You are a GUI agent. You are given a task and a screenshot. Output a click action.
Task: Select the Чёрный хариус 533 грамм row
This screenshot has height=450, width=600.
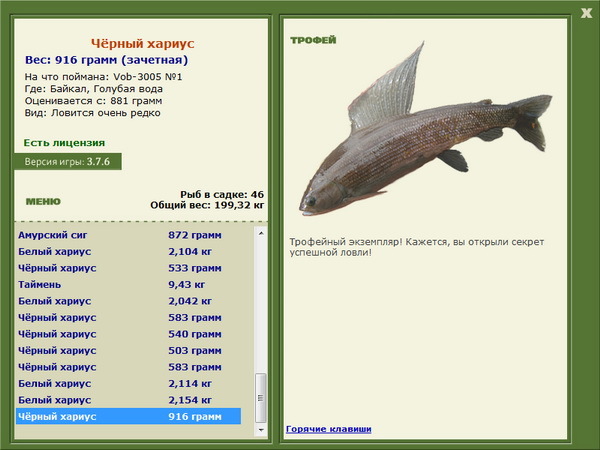[129, 268]
